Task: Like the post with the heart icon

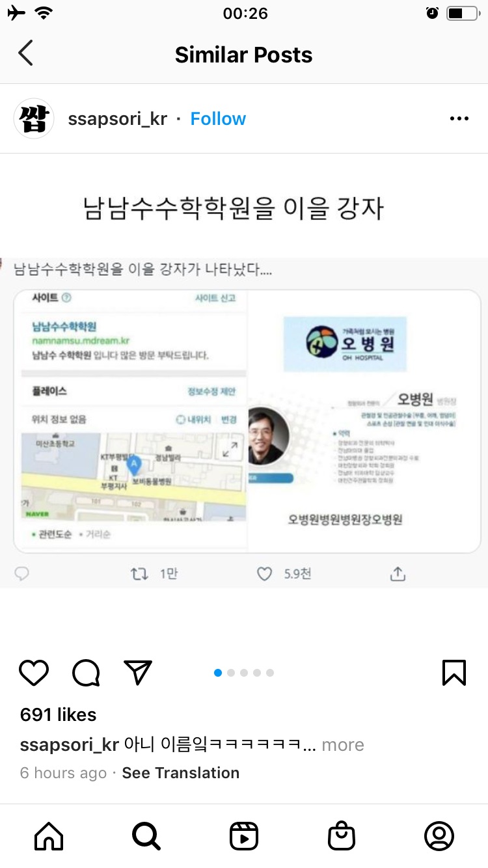Action: [x=34, y=673]
